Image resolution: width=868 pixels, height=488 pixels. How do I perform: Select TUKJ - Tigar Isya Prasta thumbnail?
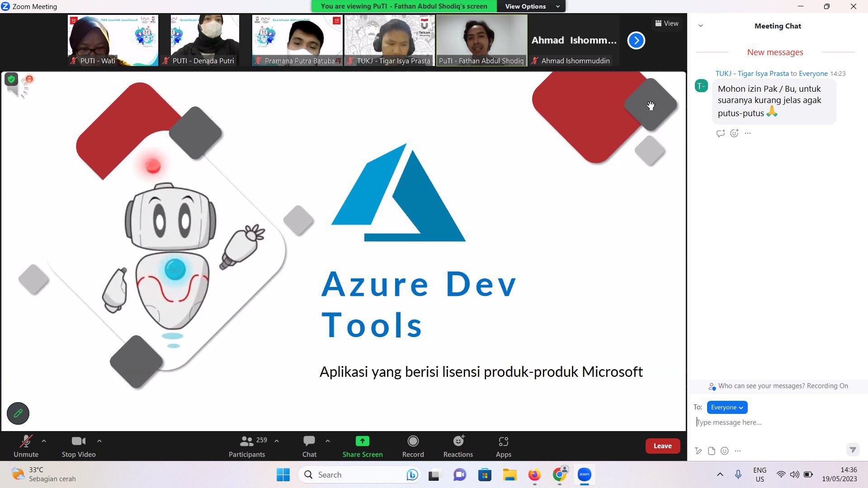tap(389, 41)
